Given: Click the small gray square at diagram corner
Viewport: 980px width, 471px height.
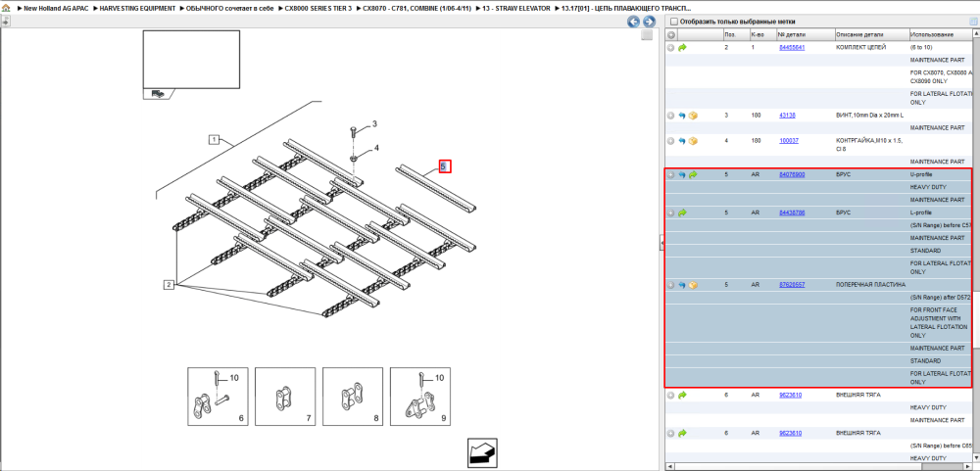Looking at the screenshot, I should (647, 35).
